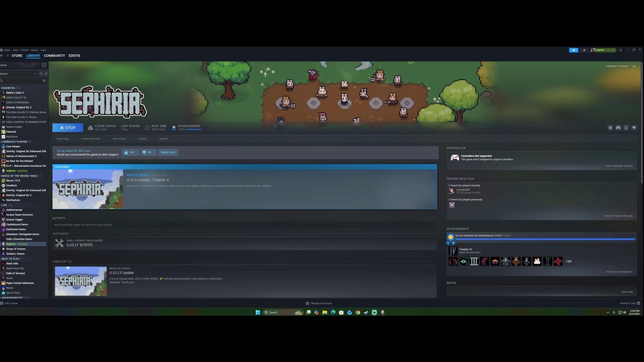Open View My Achievements link

click(x=619, y=272)
